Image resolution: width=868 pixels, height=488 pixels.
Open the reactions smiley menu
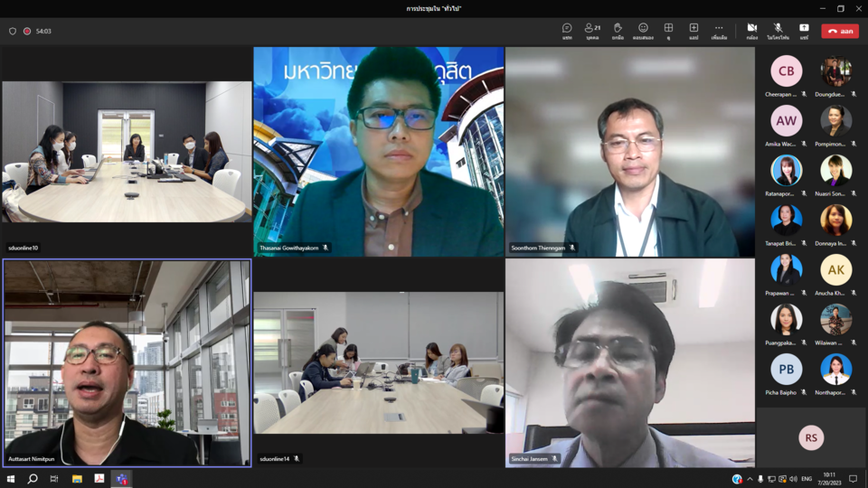[643, 30]
